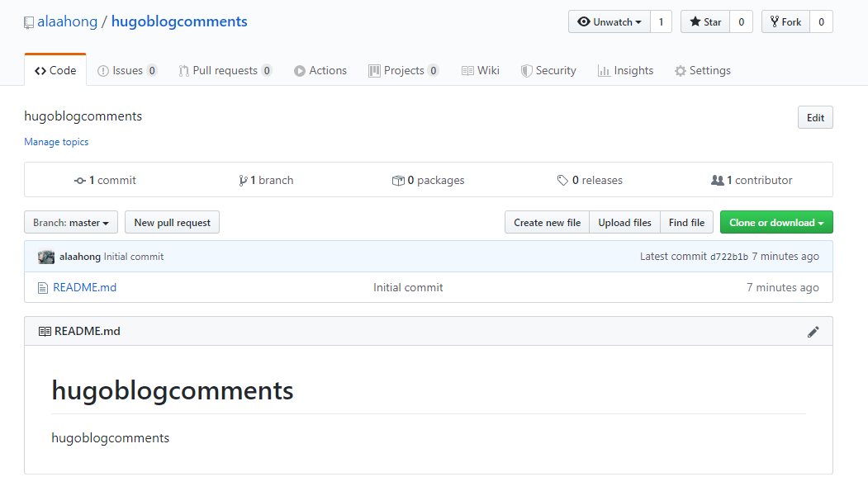Switch to the Issues tab
This screenshot has height=491, width=868.
[x=127, y=70]
